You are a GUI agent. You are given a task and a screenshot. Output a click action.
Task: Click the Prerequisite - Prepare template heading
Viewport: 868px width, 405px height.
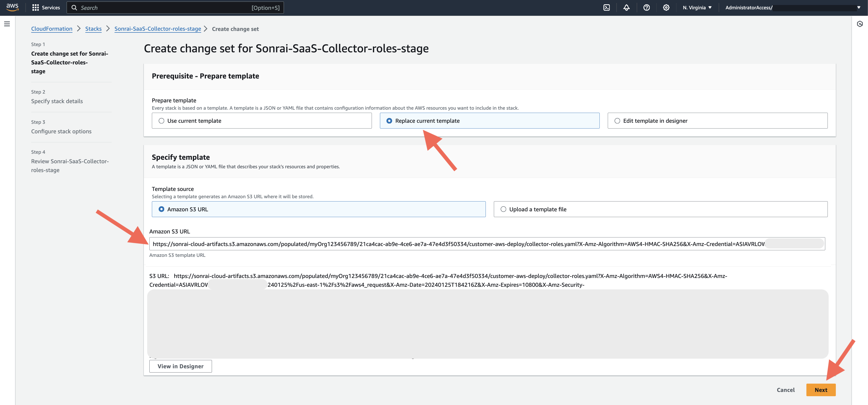(205, 76)
